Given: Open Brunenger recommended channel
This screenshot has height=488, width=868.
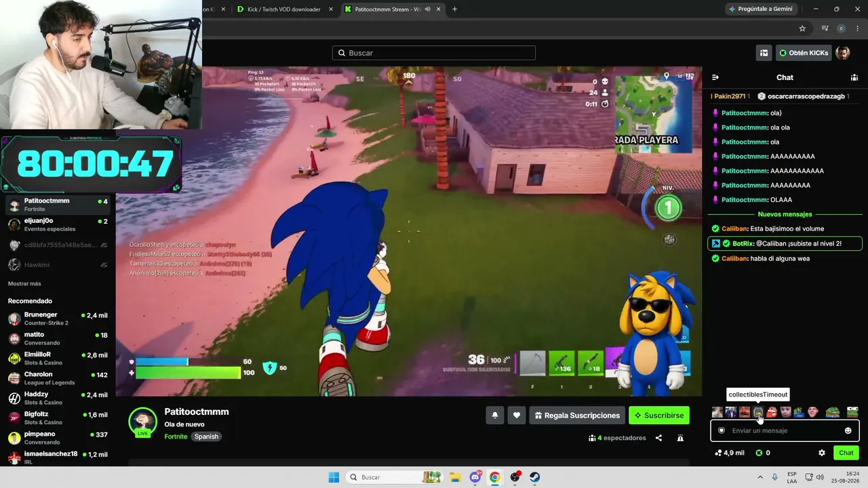Looking at the screenshot, I should (58, 319).
